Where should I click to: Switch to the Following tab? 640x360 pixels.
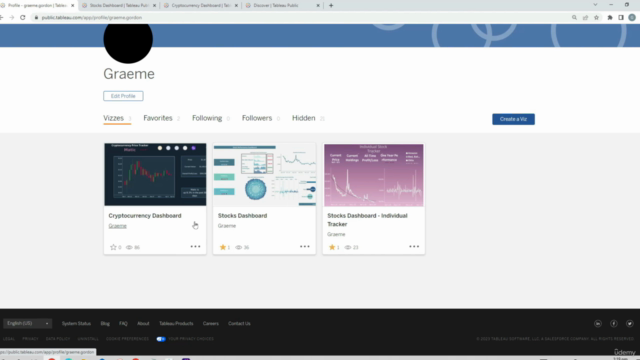pyautogui.click(x=207, y=118)
